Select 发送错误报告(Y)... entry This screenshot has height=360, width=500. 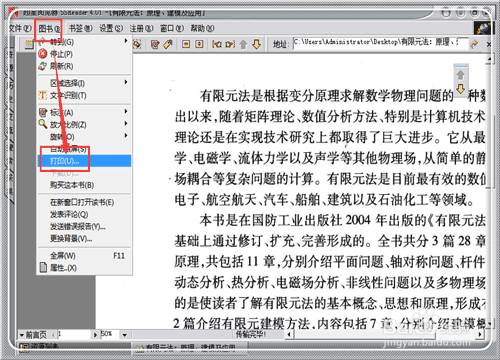(x=84, y=227)
